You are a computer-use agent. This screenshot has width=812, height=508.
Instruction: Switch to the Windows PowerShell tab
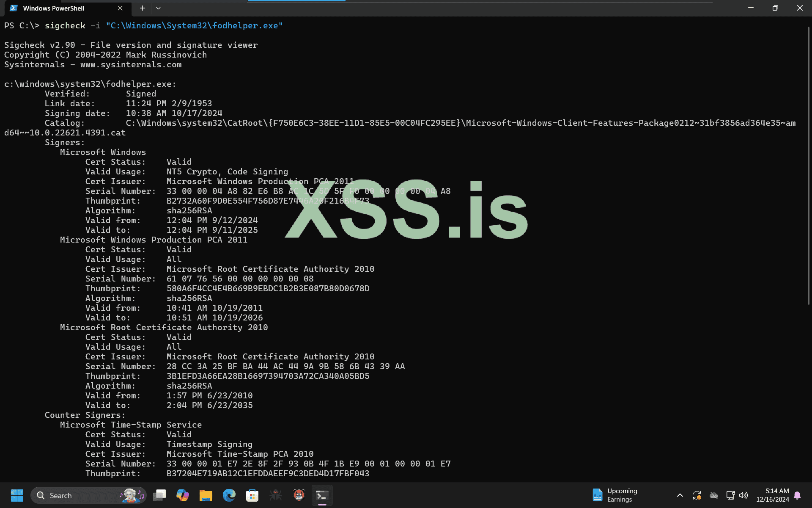coord(54,8)
